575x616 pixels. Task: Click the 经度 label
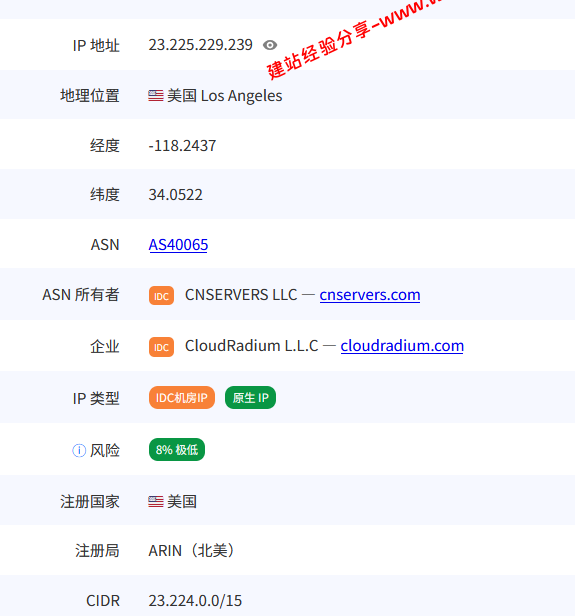tap(105, 146)
